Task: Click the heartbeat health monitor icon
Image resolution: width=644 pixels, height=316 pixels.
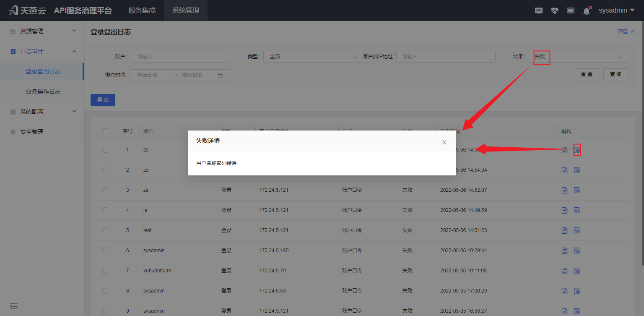Action: tap(554, 10)
